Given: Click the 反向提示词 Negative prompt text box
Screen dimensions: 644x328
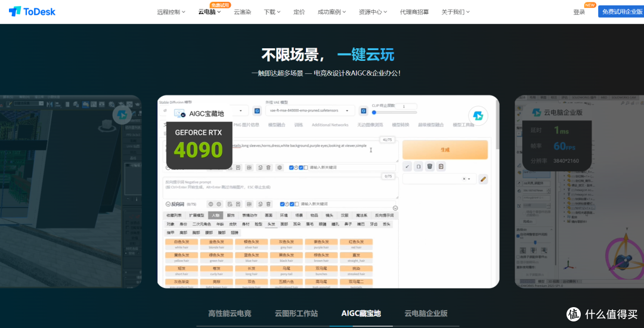Looking at the screenshot, I should [x=280, y=188].
